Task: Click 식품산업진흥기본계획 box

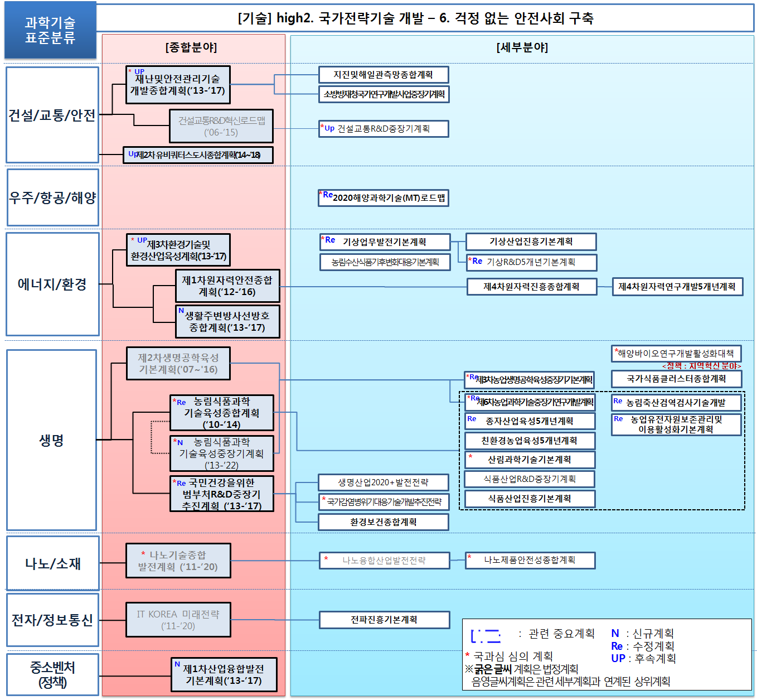Action: pos(530,499)
